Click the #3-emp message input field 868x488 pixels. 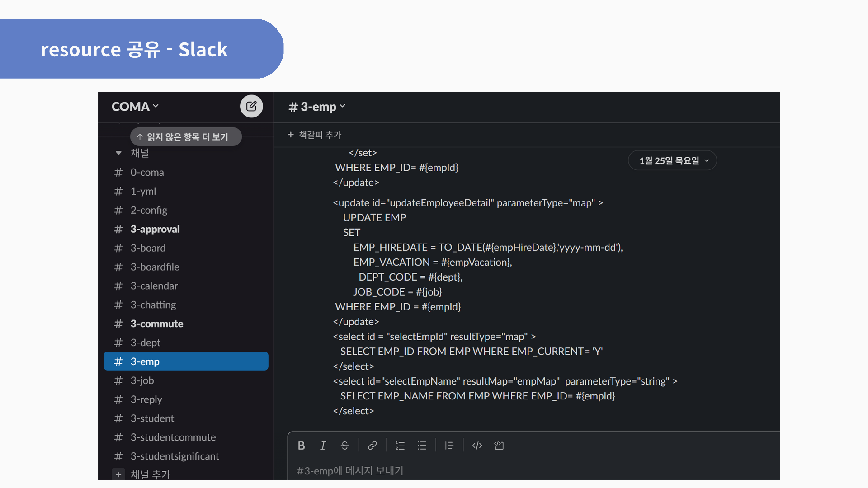[533, 470]
